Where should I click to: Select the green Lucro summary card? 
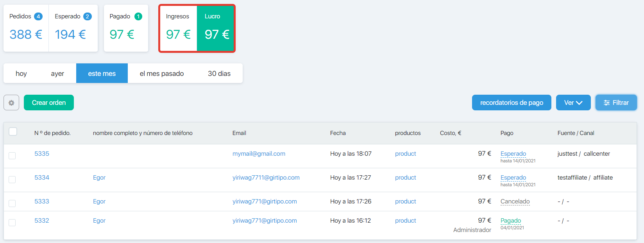tap(216, 28)
